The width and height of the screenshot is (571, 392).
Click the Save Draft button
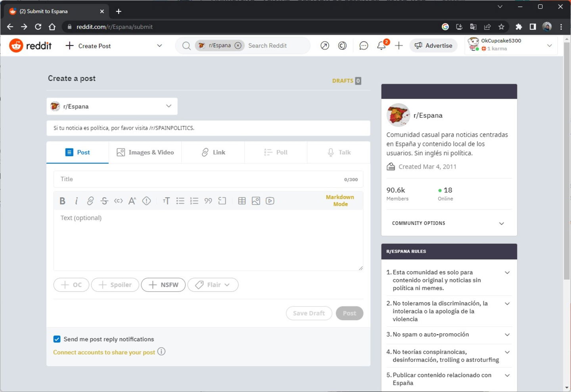click(309, 313)
